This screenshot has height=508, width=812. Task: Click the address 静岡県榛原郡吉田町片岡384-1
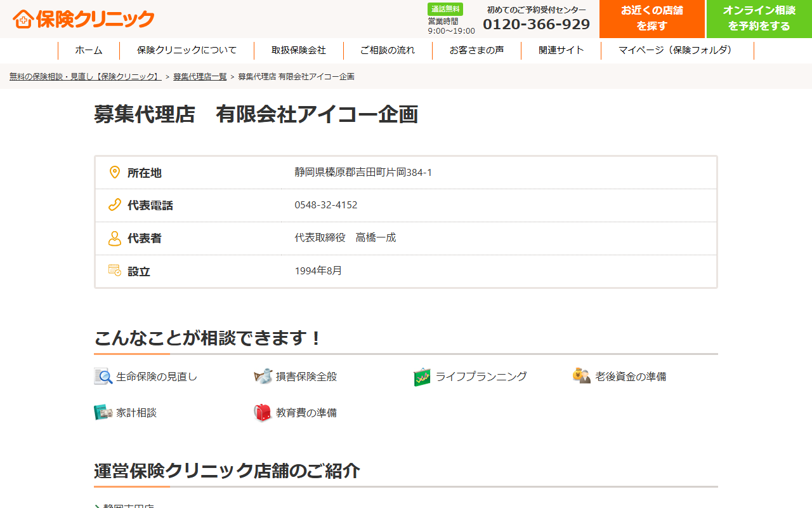click(363, 172)
